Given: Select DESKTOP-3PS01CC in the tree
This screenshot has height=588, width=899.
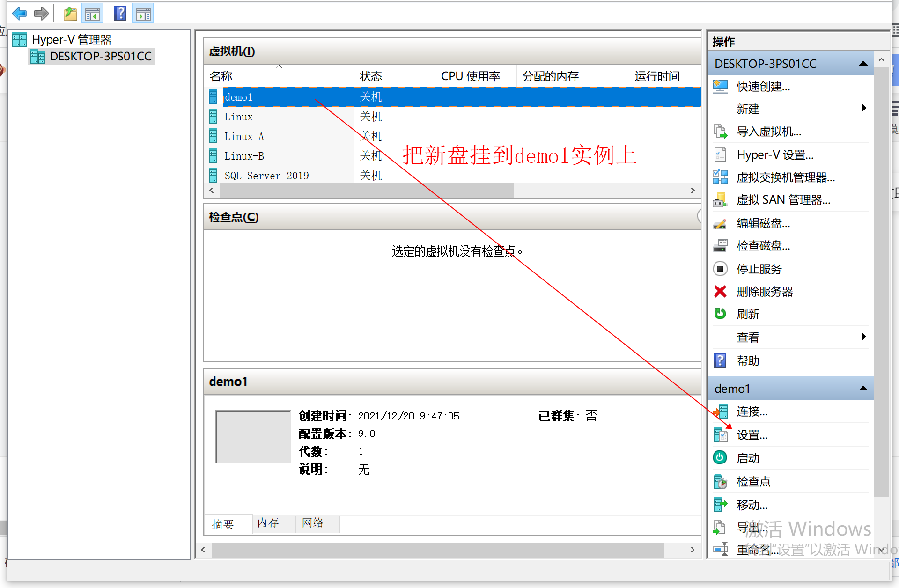Looking at the screenshot, I should pyautogui.click(x=100, y=57).
